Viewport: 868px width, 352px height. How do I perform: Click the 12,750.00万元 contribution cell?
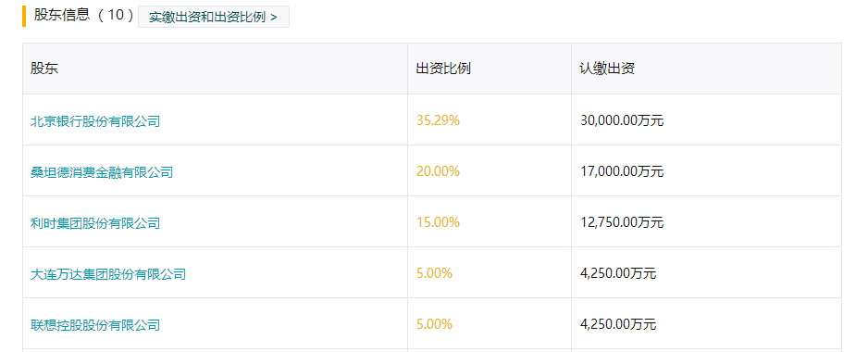(x=622, y=222)
